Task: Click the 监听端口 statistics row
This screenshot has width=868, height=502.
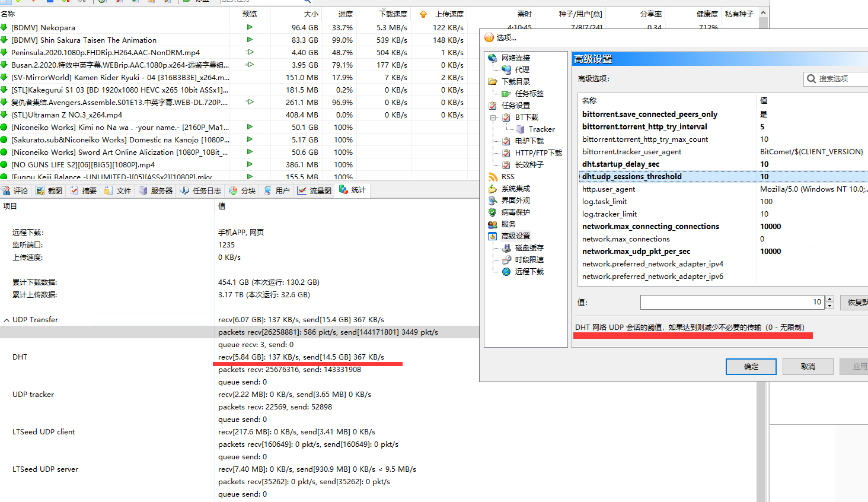Action: coord(239,244)
